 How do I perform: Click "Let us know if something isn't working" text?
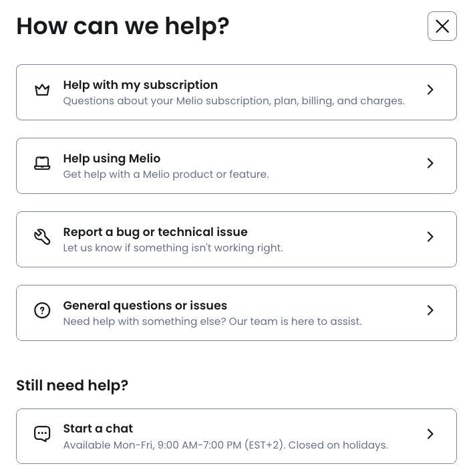pos(173,248)
